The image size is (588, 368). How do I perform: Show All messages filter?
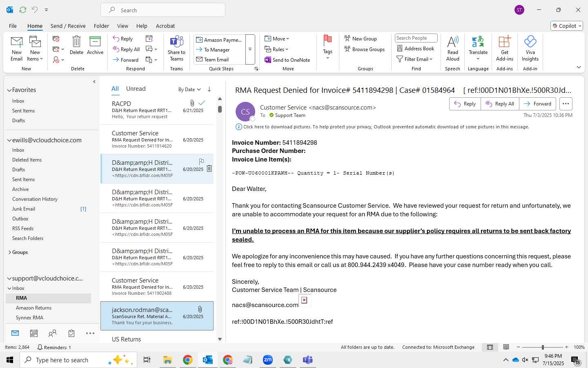[x=115, y=89]
